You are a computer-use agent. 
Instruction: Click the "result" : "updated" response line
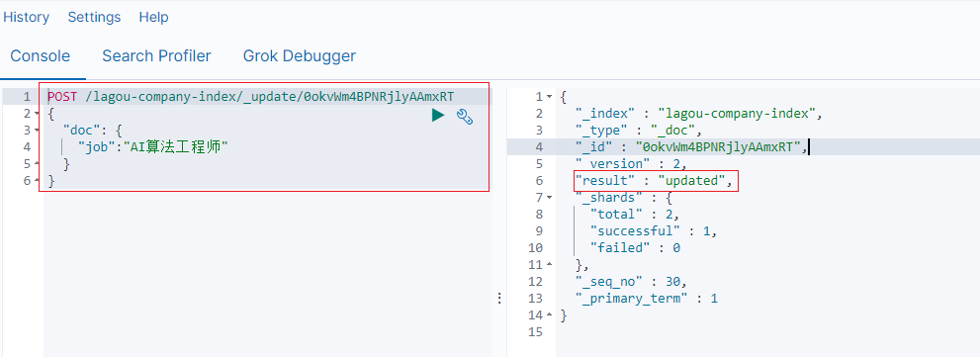pos(654,181)
